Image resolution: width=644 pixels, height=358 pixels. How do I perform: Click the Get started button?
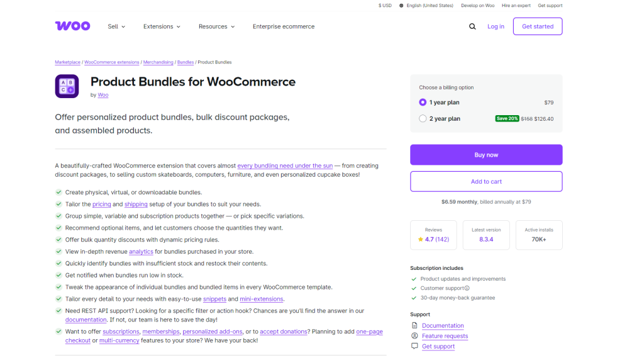point(538,26)
